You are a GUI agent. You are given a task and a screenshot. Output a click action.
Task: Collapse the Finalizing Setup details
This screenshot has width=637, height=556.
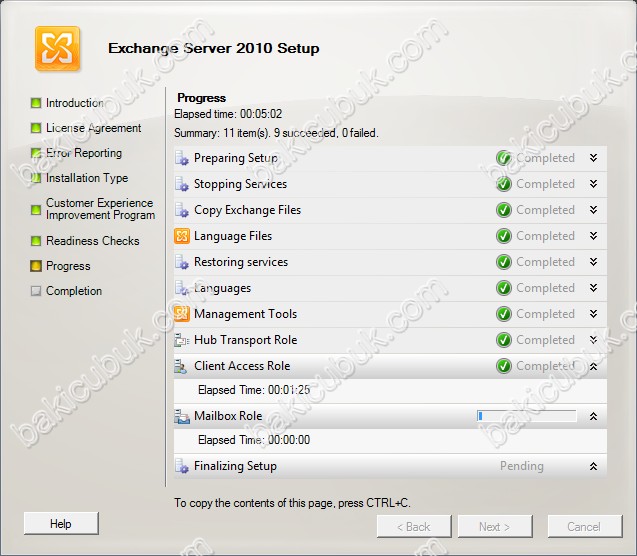tap(594, 466)
